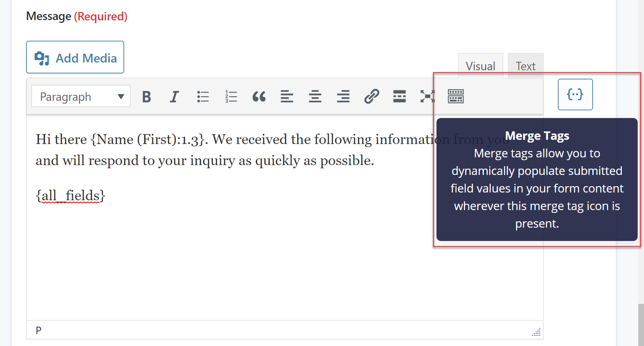Expand Paragraph dropdown arrow
Screen dimensions: 644x346
(x=121, y=97)
